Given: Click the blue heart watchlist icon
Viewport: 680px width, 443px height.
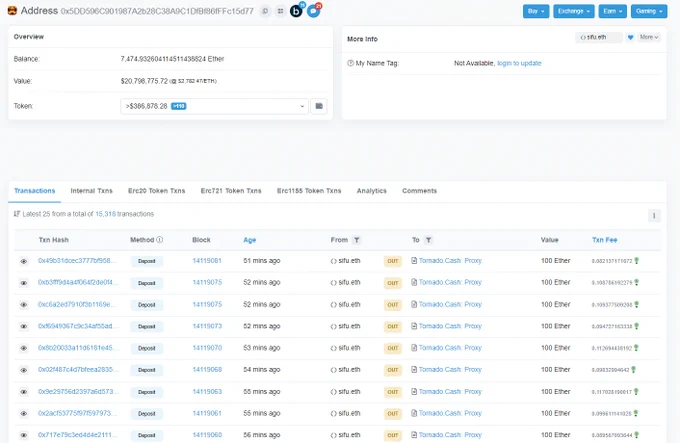Looking at the screenshot, I should (631, 37).
